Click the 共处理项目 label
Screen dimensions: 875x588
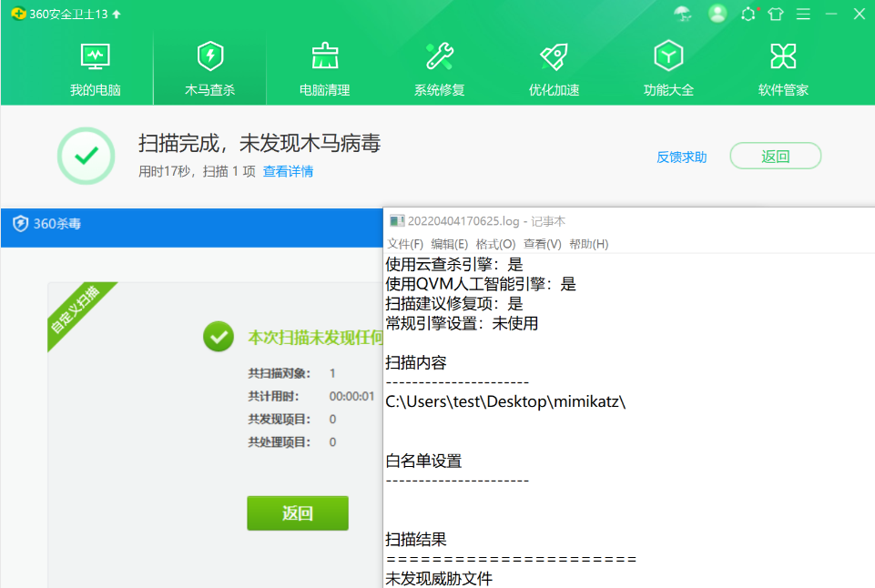click(279, 441)
